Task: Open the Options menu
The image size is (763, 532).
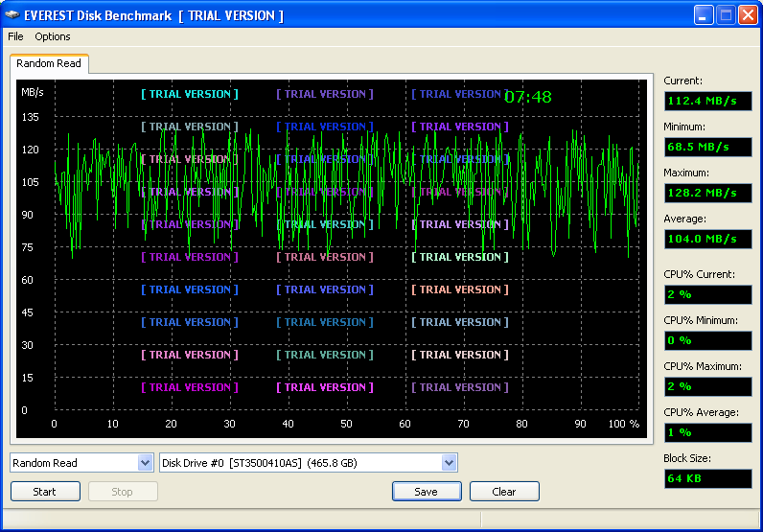Action: click(x=53, y=36)
